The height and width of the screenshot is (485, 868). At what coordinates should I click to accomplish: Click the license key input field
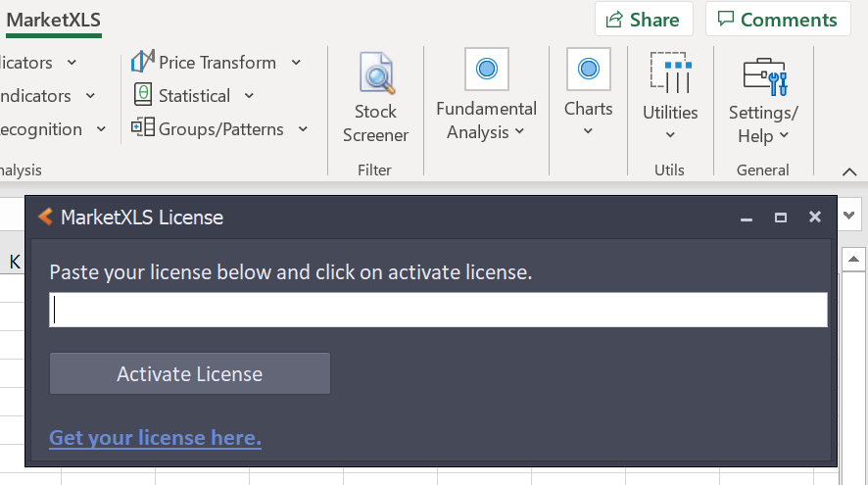tap(439, 310)
